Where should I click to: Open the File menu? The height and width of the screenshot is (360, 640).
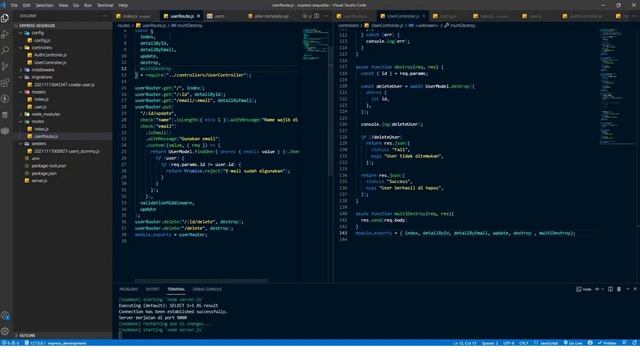click(x=14, y=5)
